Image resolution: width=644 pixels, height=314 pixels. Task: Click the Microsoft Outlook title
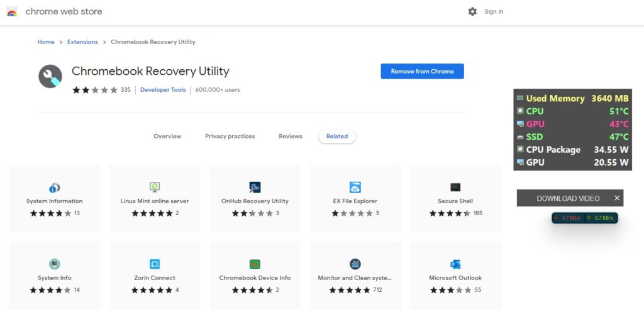click(455, 278)
